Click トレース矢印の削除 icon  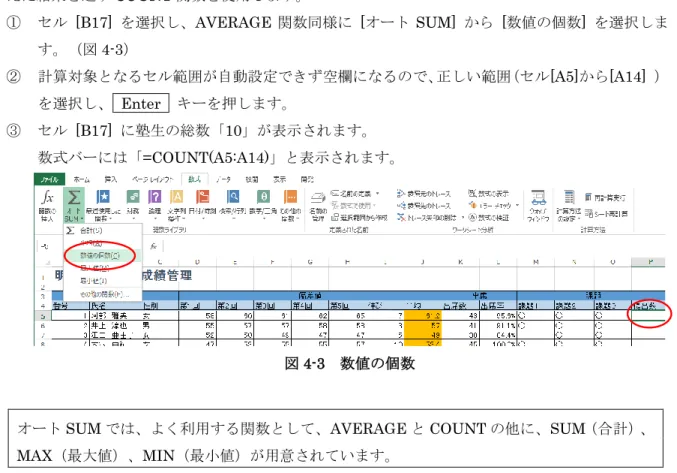[x=402, y=218]
